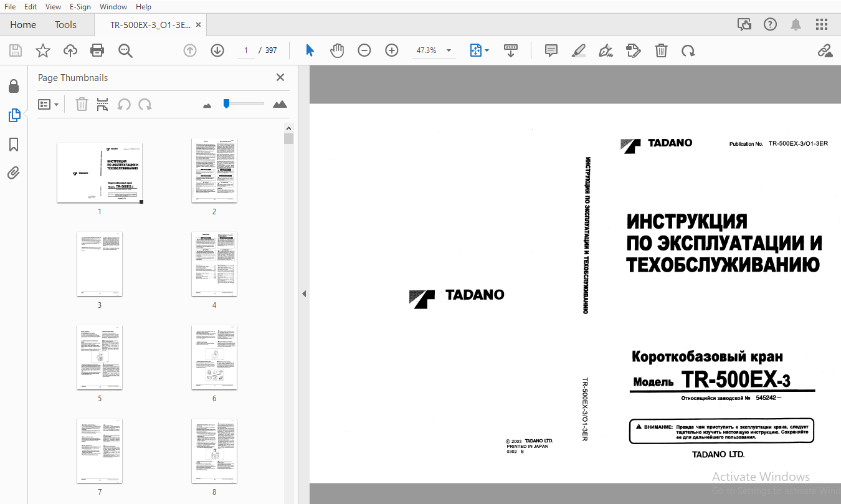Go to the previous page with the up arrow
The image size is (841, 504).
190,50
